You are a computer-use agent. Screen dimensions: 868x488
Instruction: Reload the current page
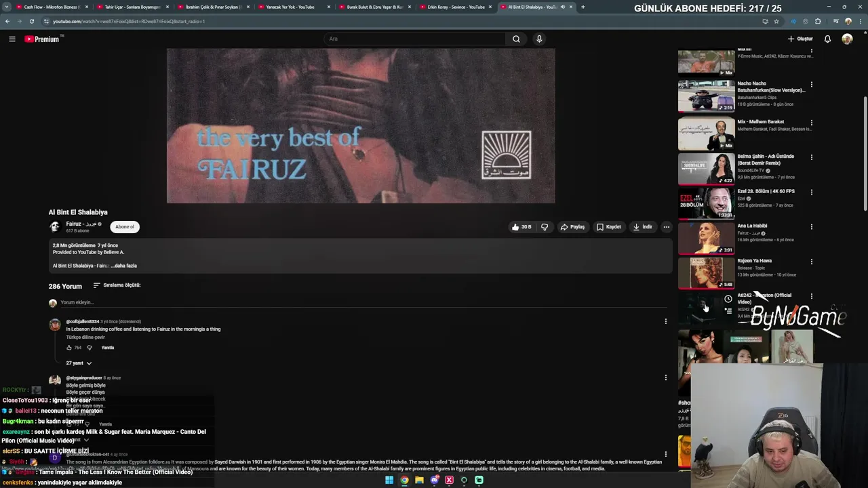[x=31, y=21]
